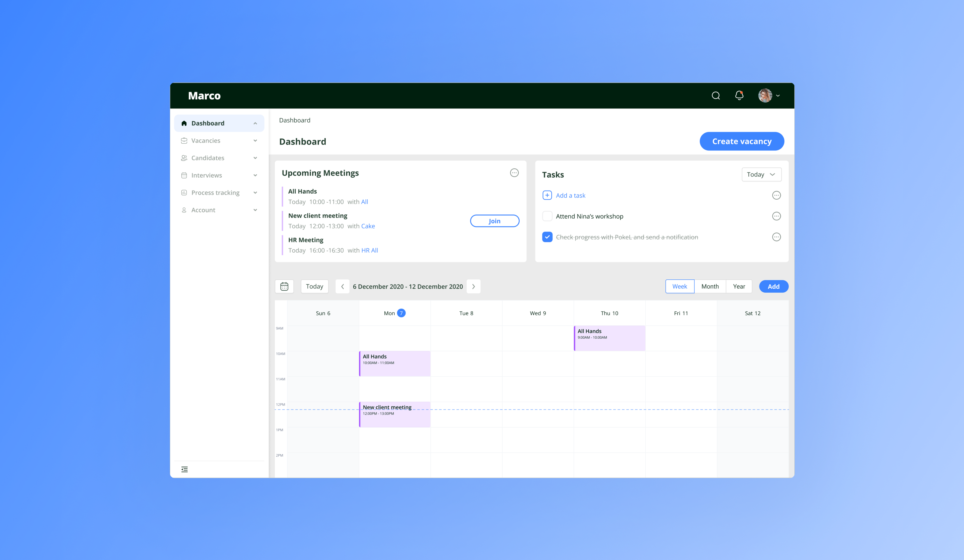This screenshot has height=560, width=964.
Task: Click the Candidates people icon
Action: [184, 158]
